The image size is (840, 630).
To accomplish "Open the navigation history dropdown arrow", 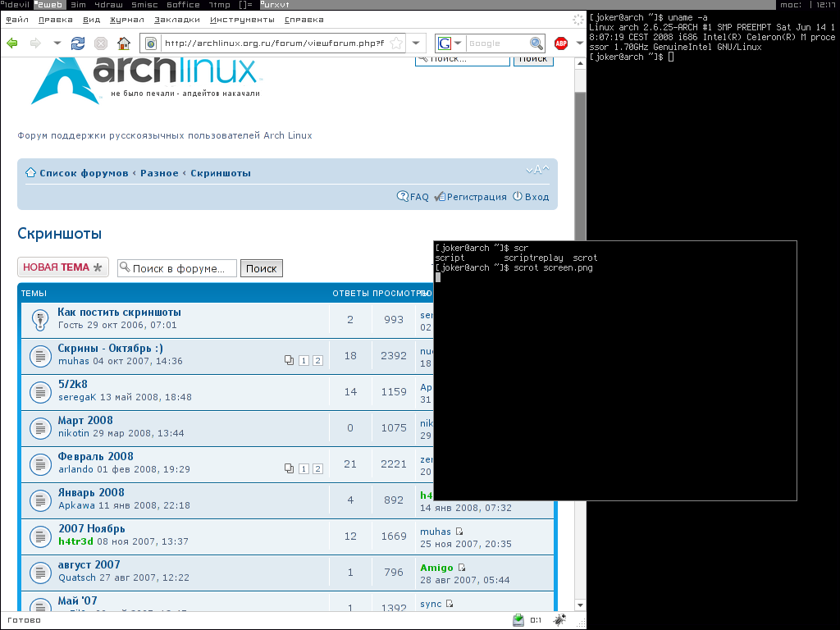I will [57, 43].
